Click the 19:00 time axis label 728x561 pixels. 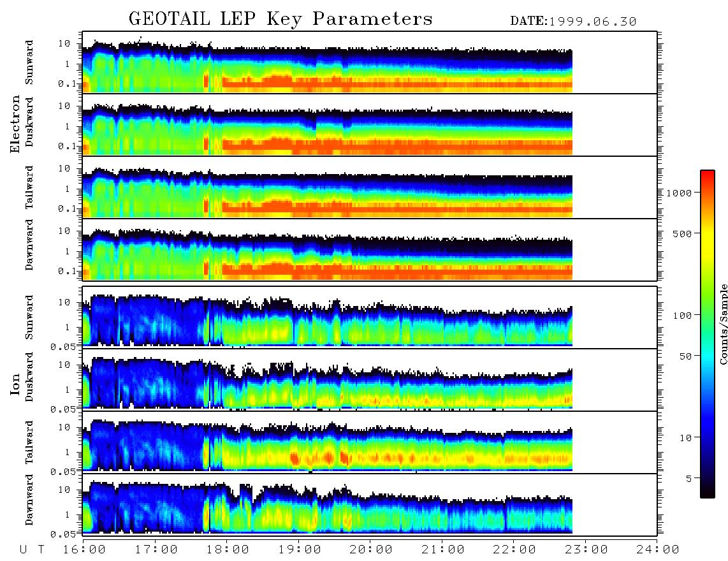click(300, 550)
